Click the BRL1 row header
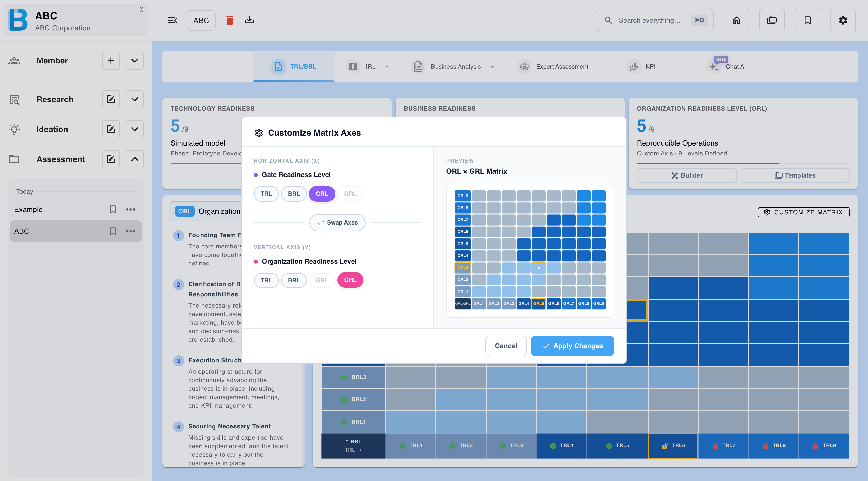The image size is (868, 481). click(x=353, y=422)
